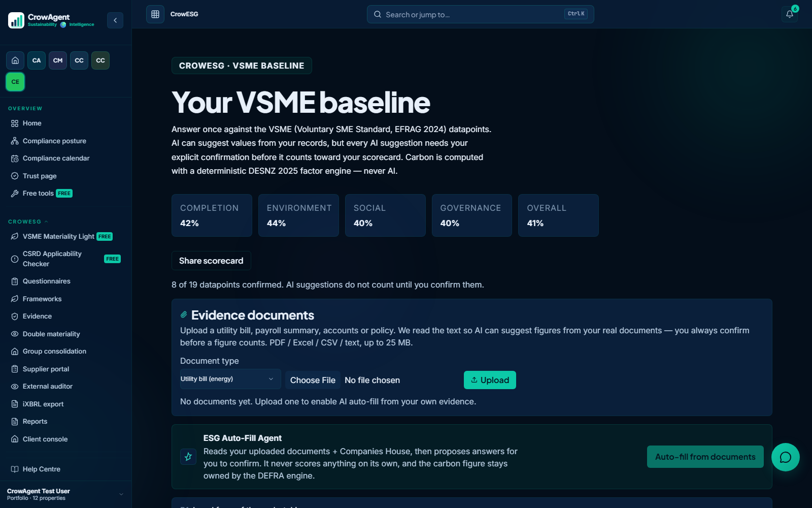Open the Document type dropdown

pyautogui.click(x=230, y=379)
